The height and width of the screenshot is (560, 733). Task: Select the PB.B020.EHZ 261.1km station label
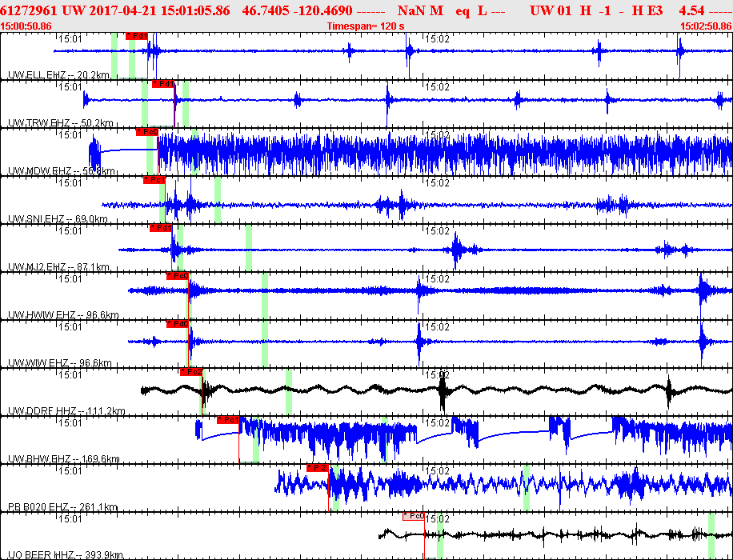click(x=62, y=507)
